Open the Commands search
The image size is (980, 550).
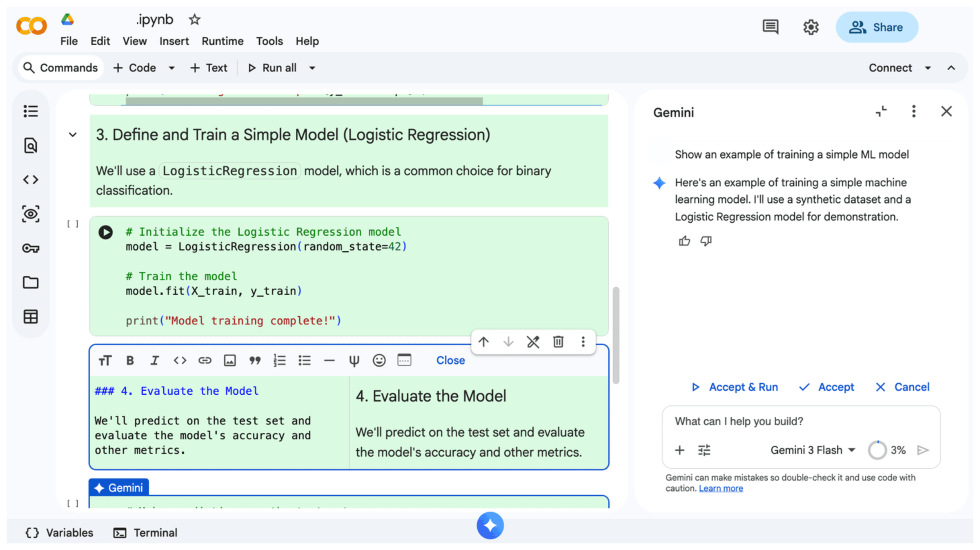[60, 68]
